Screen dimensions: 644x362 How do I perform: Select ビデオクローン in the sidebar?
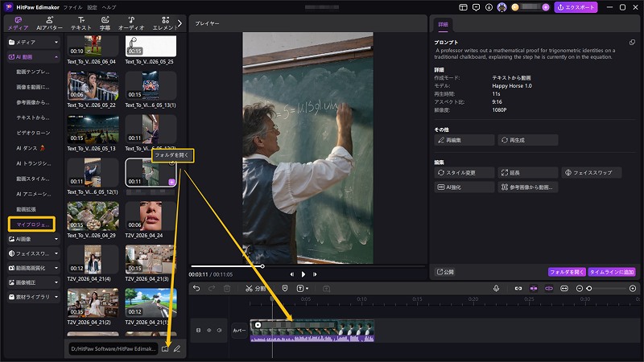(x=33, y=133)
